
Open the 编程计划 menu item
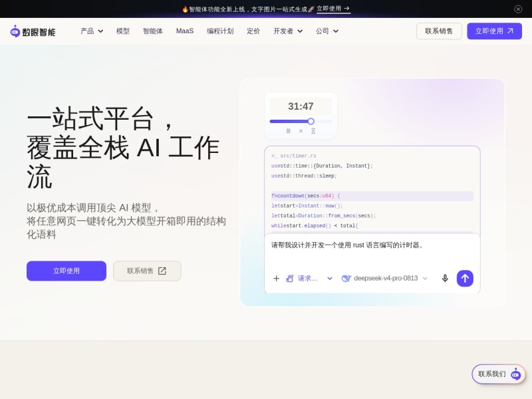point(220,31)
